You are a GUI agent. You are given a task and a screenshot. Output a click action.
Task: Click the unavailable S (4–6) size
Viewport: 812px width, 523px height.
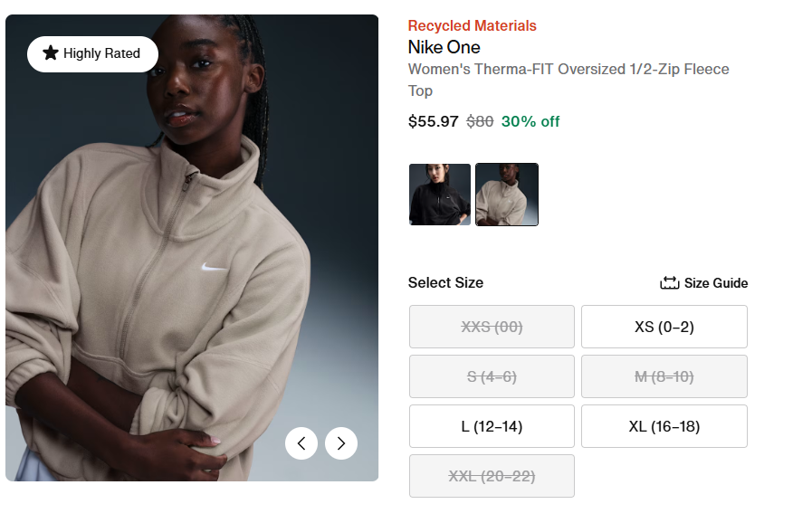pos(492,376)
